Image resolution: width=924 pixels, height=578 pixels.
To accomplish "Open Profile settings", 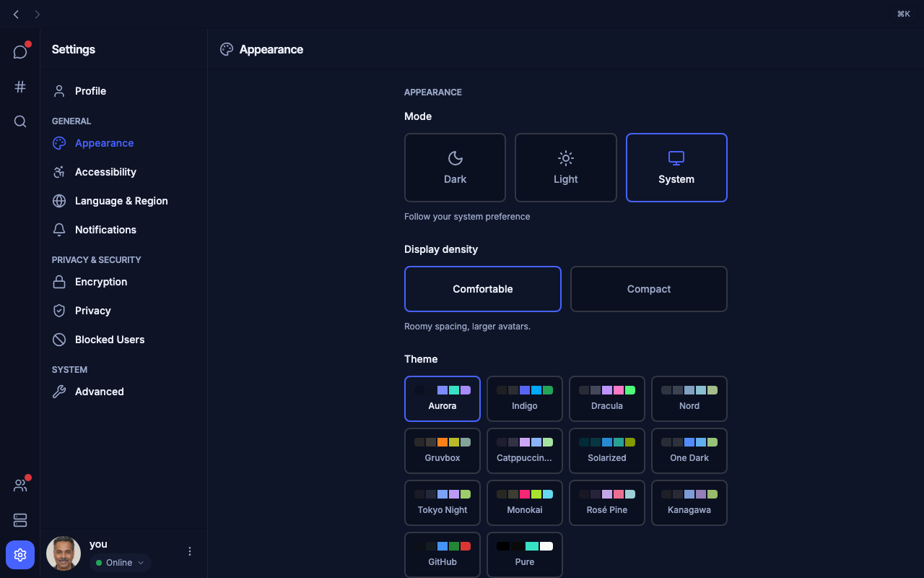I will [x=124, y=91].
